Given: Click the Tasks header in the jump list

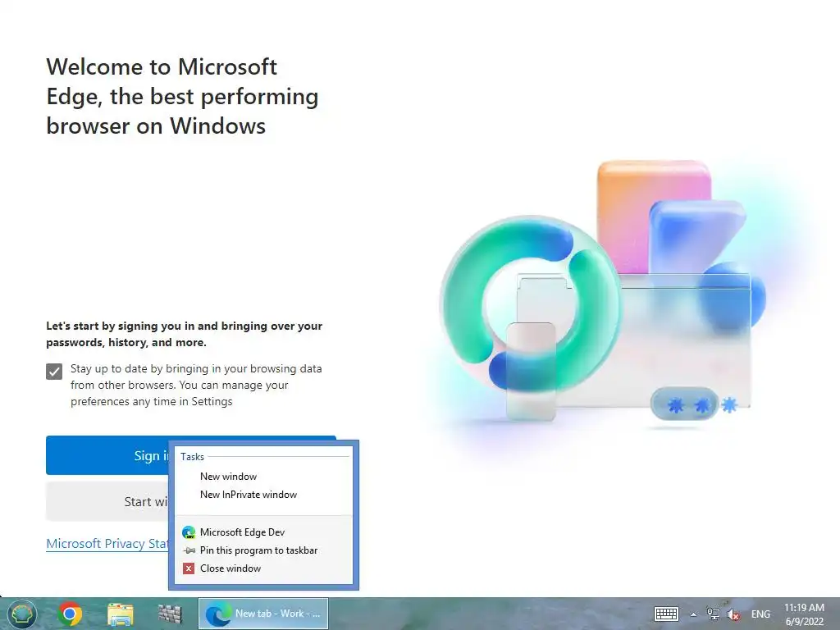Looking at the screenshot, I should pyautogui.click(x=192, y=456).
